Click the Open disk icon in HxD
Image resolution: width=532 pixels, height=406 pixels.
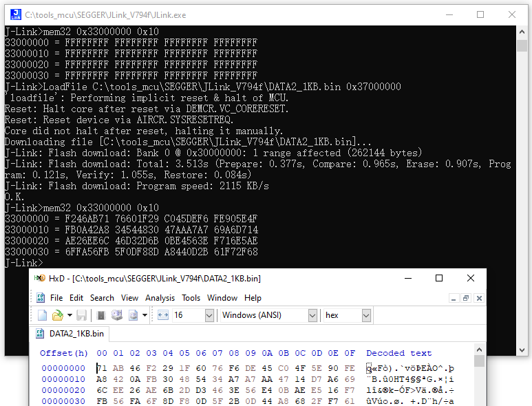pyautogui.click(x=117, y=315)
